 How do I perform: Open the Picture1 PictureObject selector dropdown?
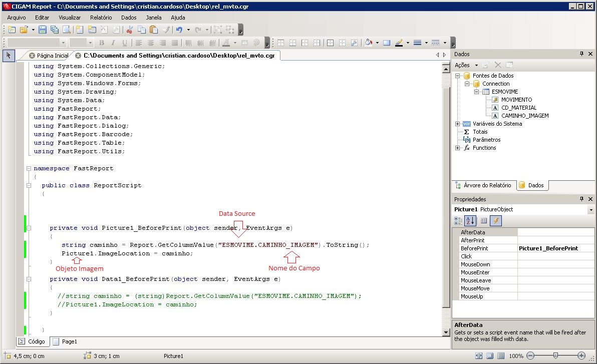pos(591,210)
